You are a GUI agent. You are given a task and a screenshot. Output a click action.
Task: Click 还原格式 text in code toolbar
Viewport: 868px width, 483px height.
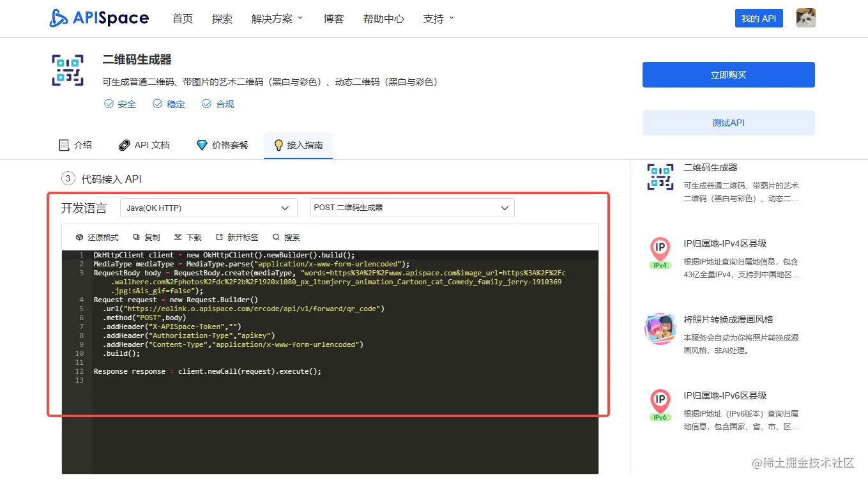click(x=103, y=237)
